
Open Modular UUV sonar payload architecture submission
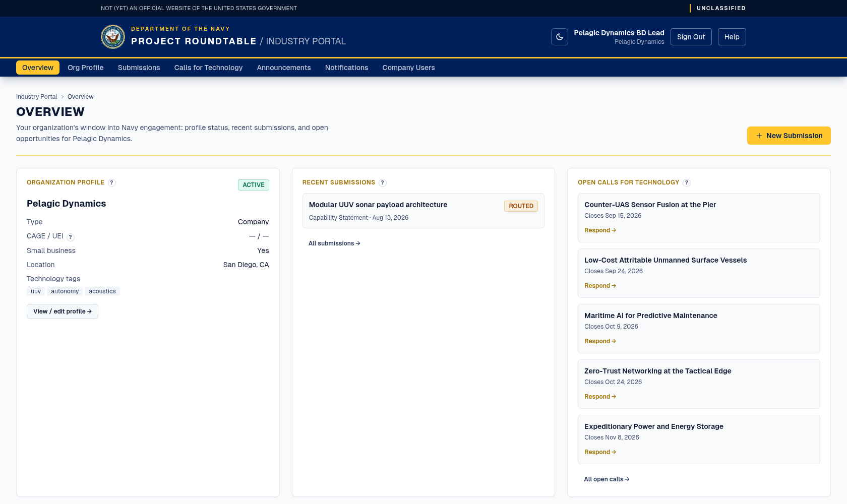(423, 211)
